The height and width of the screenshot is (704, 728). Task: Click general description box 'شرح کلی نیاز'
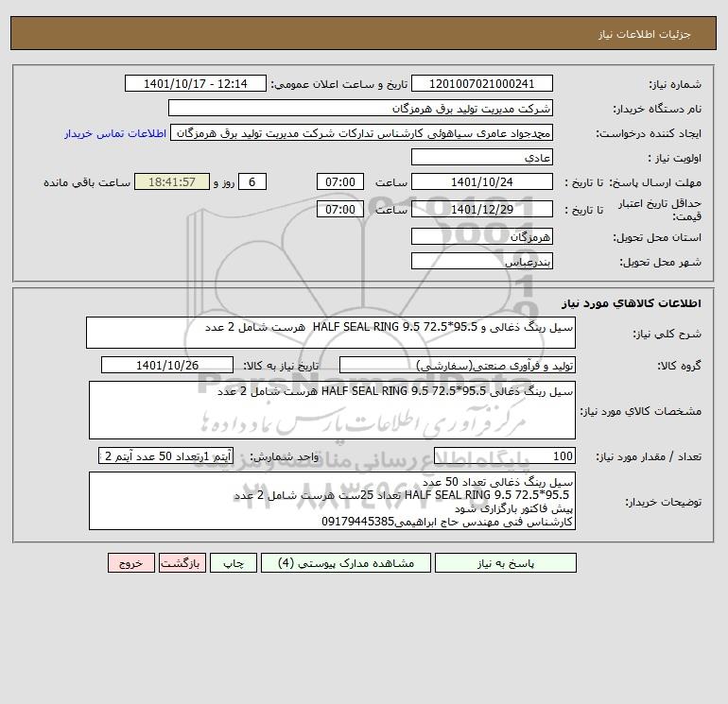click(x=331, y=333)
